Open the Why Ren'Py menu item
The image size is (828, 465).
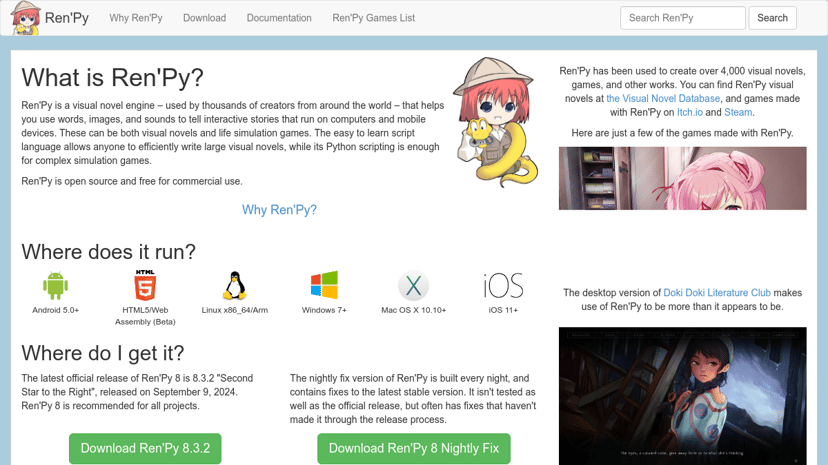136,18
